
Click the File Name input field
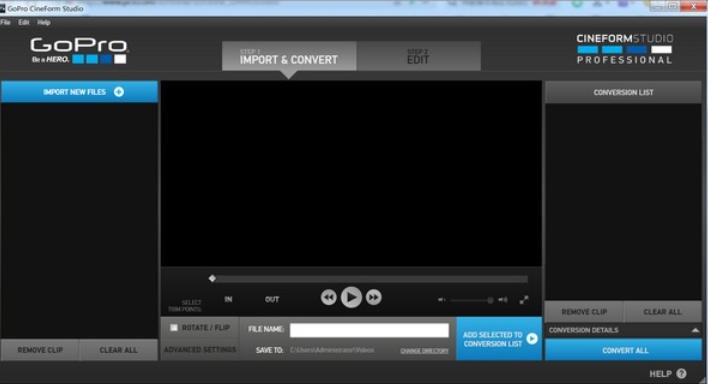point(369,330)
